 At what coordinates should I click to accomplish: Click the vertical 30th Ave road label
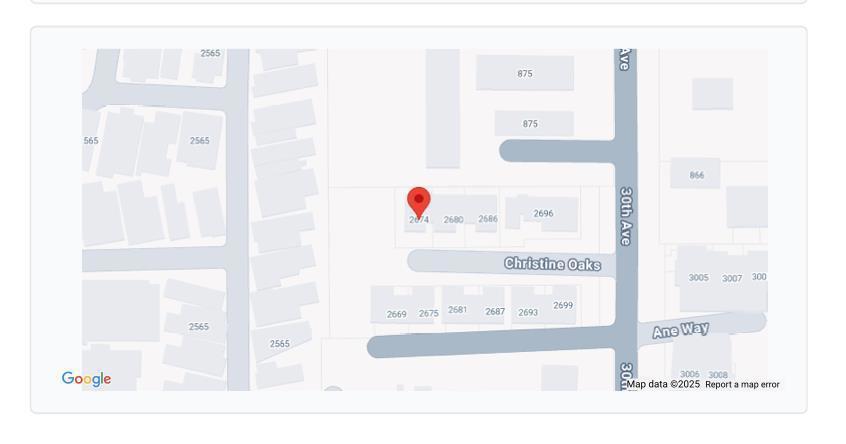pyautogui.click(x=626, y=216)
